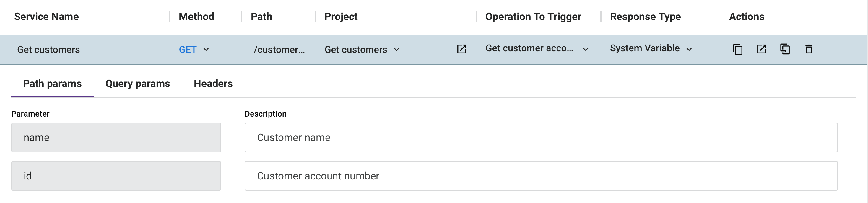Viewport: 868px width, 203px height.
Task: Select the Path params tab
Action: (x=52, y=84)
